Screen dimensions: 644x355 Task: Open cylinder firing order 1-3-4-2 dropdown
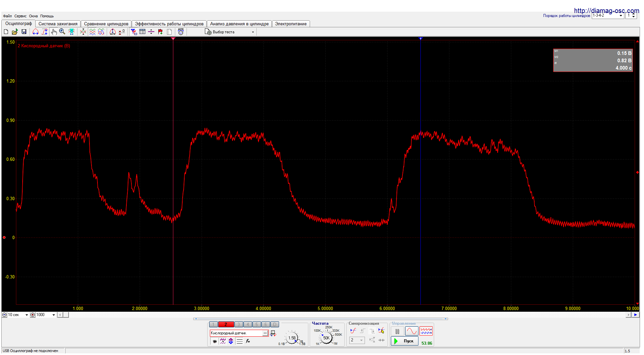608,15
